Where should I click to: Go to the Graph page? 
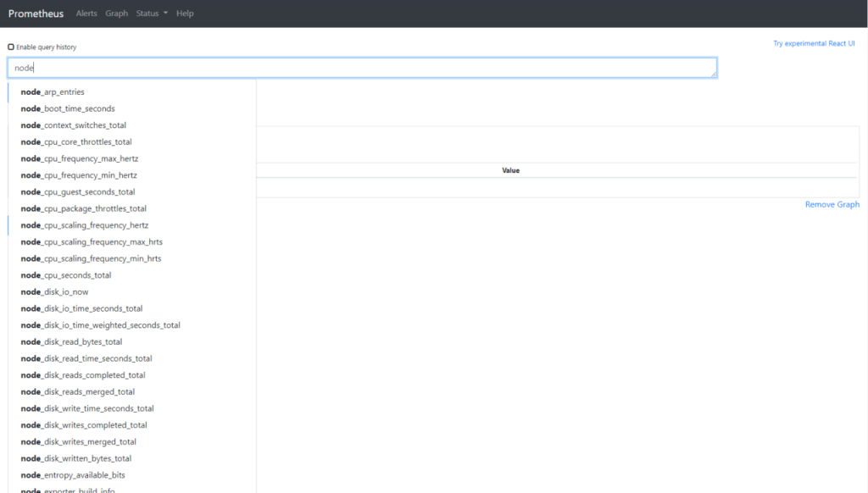[x=117, y=14]
